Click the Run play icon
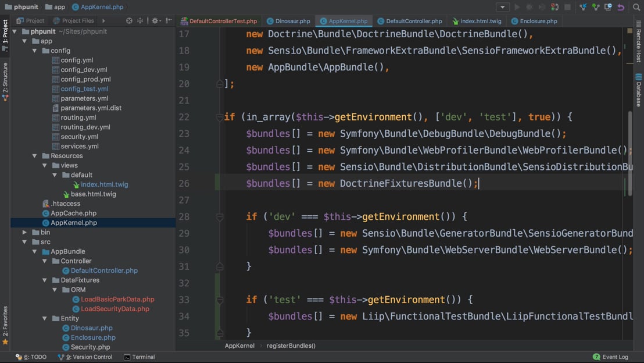This screenshot has height=363, width=644. (517, 7)
